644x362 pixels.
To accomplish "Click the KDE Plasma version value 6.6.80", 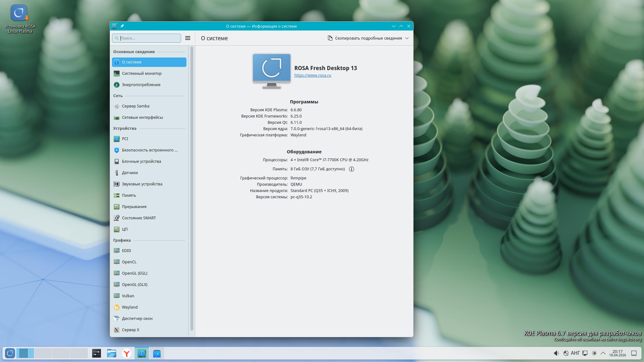I will pos(296,110).
